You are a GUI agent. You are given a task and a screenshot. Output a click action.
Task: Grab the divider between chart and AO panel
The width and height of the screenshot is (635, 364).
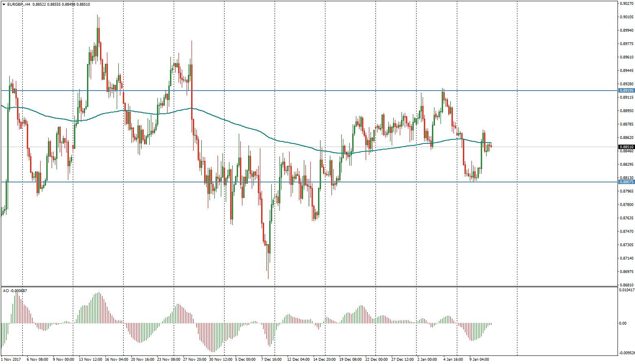click(x=309, y=287)
